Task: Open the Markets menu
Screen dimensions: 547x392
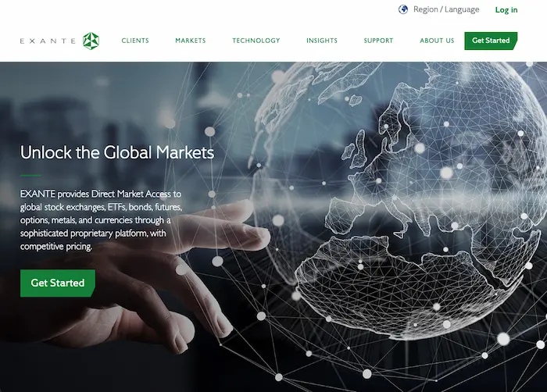Action: 191,41
